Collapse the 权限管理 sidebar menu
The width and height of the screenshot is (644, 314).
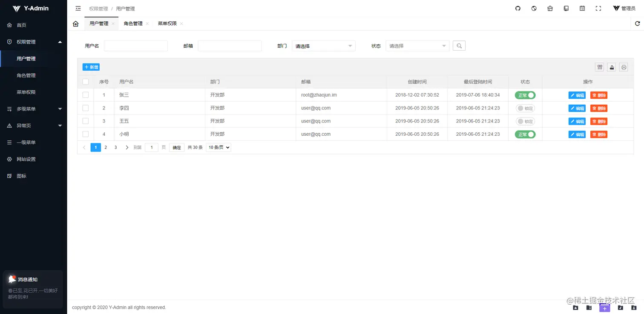(x=34, y=42)
